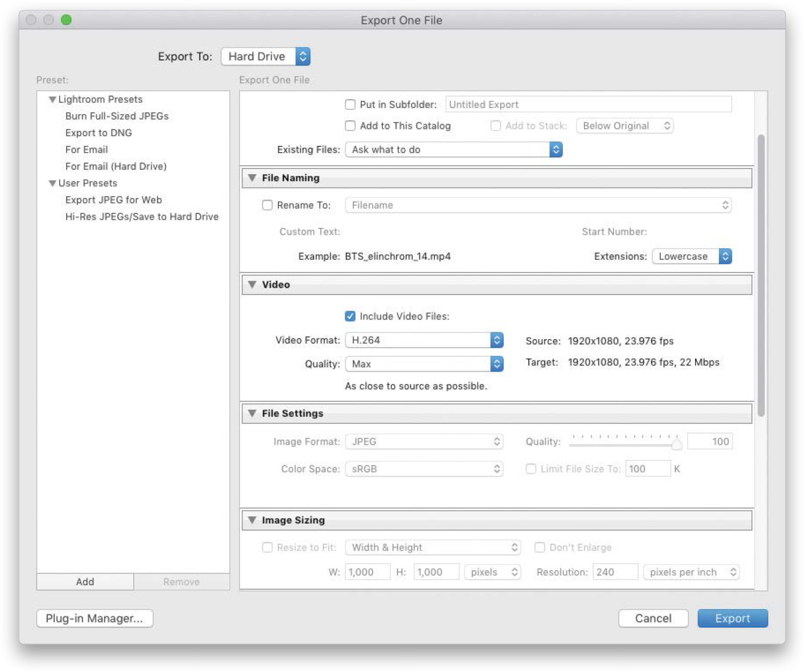Enable the Rename To checkbox
805x672 pixels.
[267, 205]
